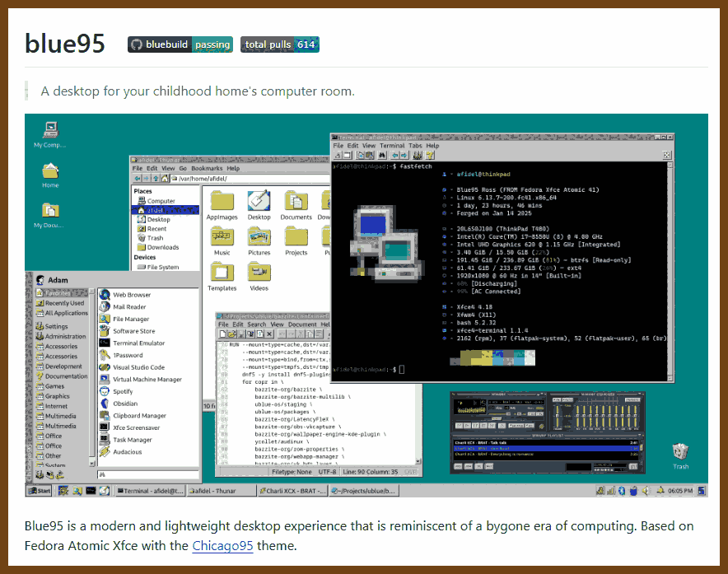Follow the Chicago95 theme link
Image resolution: width=728 pixels, height=574 pixels.
tap(223, 545)
